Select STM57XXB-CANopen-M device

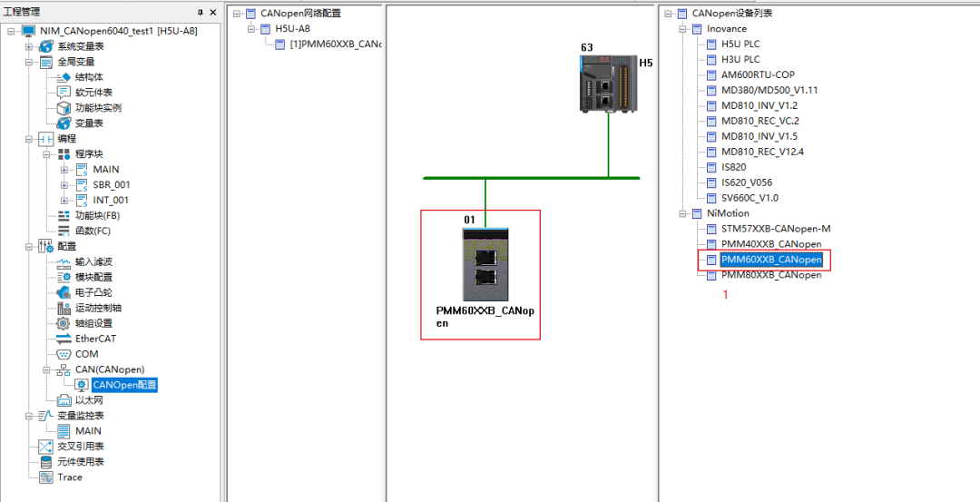tap(776, 228)
